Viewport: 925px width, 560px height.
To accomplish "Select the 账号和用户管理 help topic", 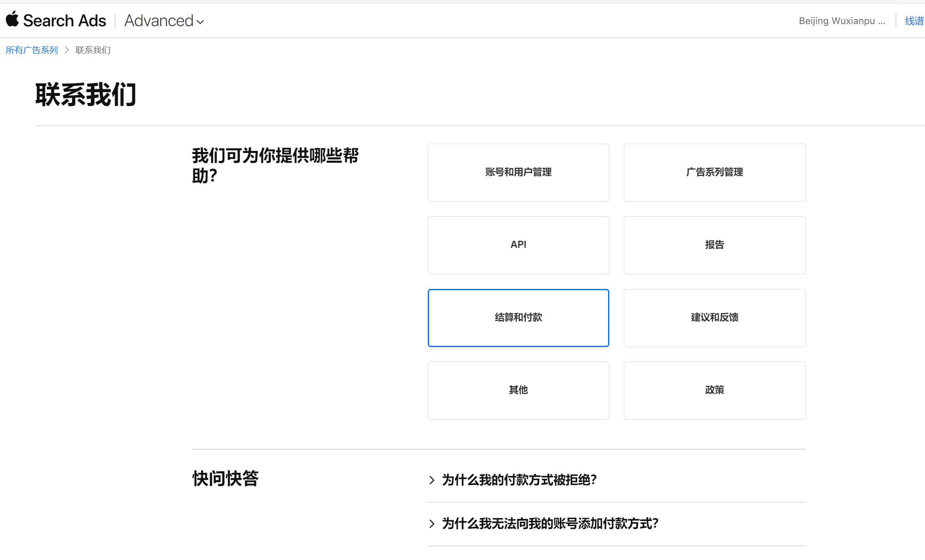I will pos(518,172).
